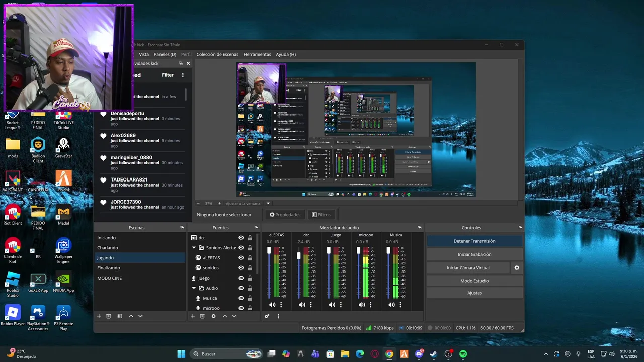Add a new scene with the plus icon in Escenas
Screen dimensions: 644x362
click(x=99, y=316)
